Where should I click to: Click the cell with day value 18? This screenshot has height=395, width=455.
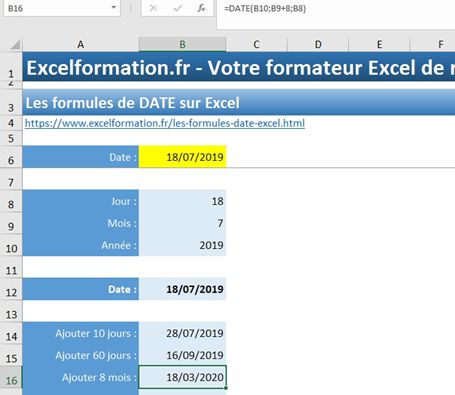(182, 201)
